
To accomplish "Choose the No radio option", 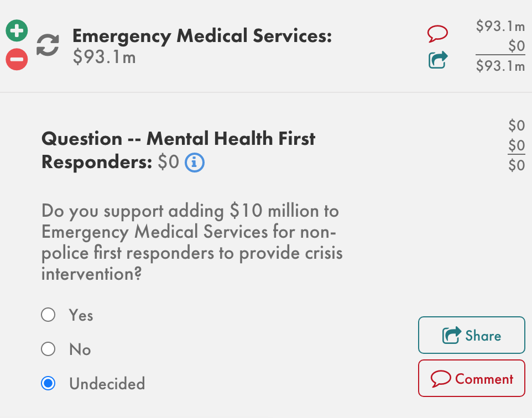I will [48, 349].
